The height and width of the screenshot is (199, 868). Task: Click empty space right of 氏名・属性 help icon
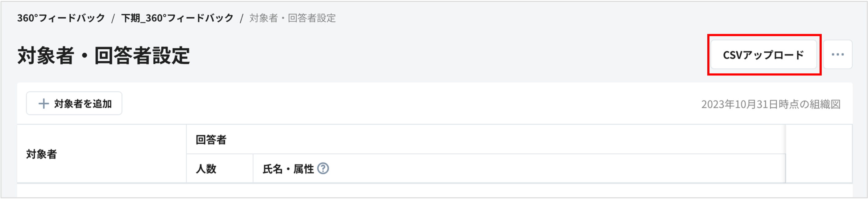click(539, 169)
